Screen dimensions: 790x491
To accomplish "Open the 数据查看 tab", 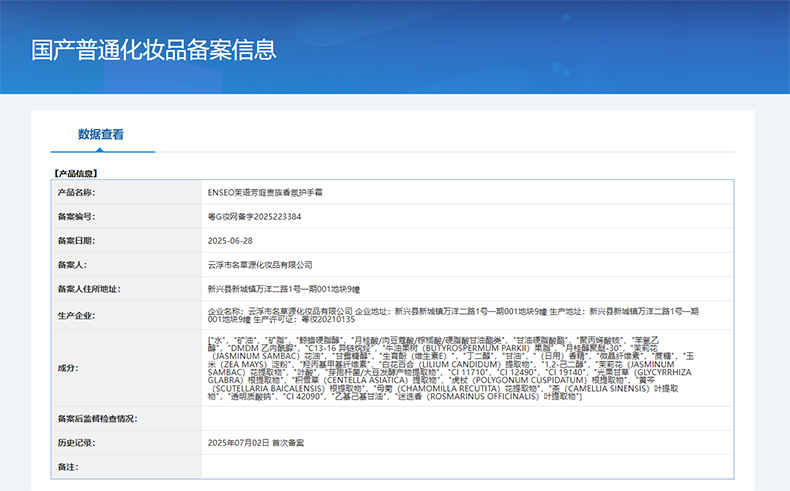I will pyautogui.click(x=101, y=134).
